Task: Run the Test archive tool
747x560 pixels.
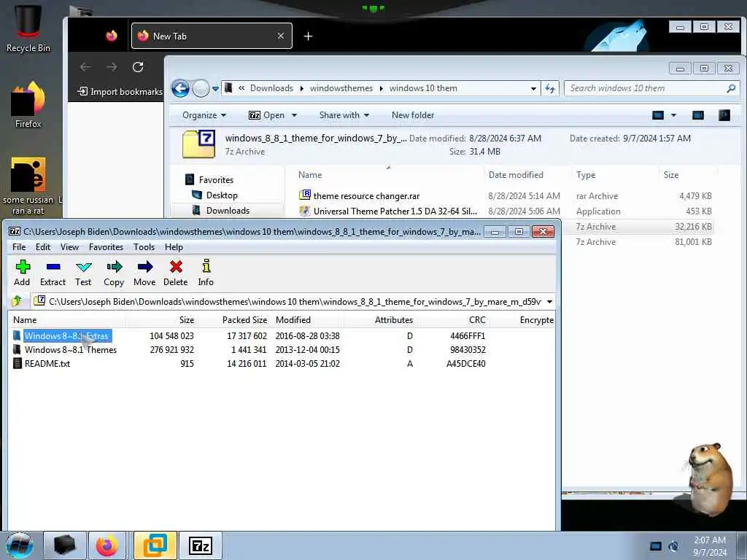Action: tap(83, 273)
